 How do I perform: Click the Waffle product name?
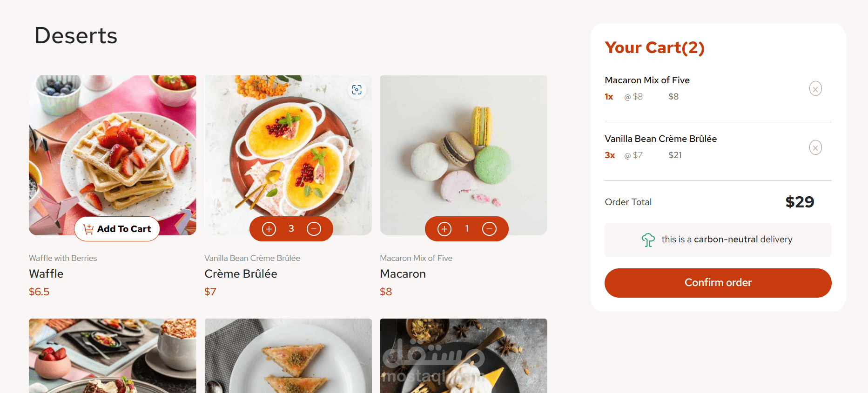click(x=46, y=274)
